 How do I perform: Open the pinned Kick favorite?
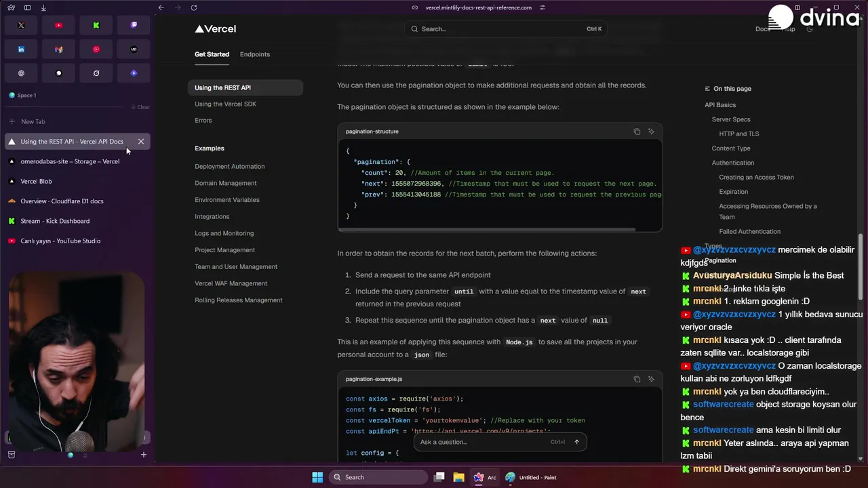pyautogui.click(x=96, y=25)
